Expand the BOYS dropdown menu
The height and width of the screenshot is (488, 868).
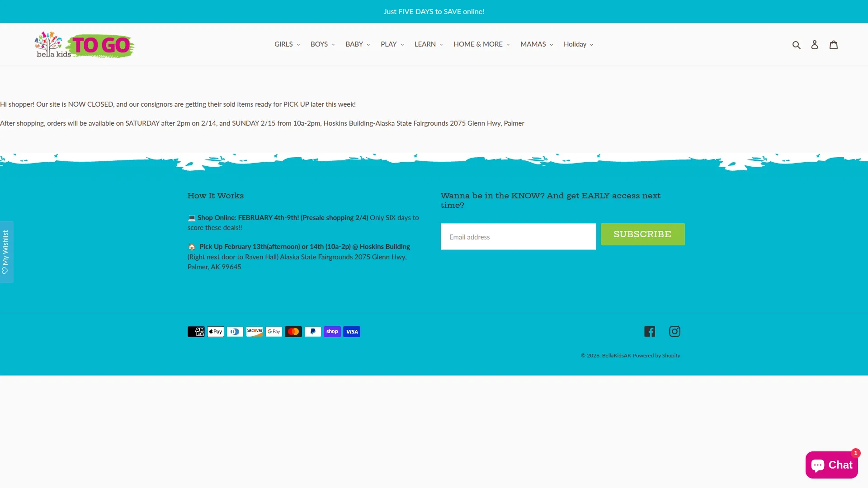[323, 44]
